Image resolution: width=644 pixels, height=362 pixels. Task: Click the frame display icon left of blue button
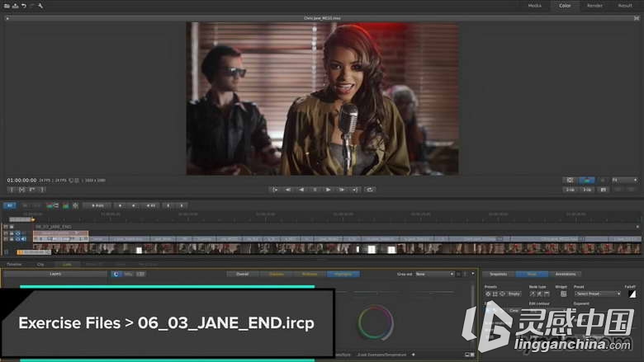point(570,180)
